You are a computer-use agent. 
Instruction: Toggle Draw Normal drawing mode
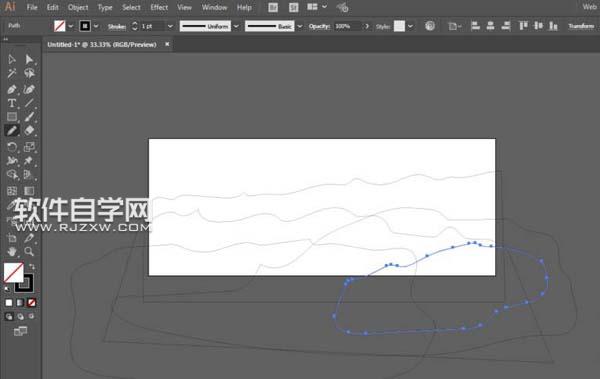(9, 317)
